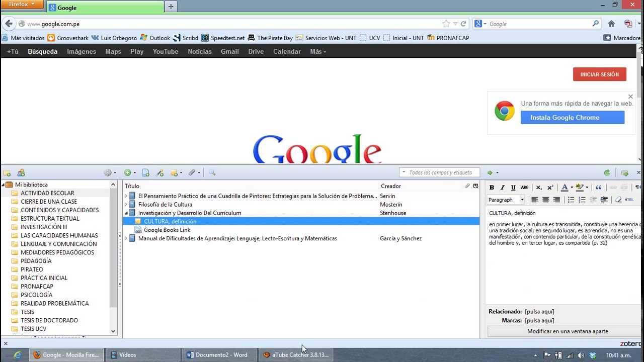The image size is (644, 362).
Task: Align note text right
Action: pyautogui.click(x=556, y=200)
